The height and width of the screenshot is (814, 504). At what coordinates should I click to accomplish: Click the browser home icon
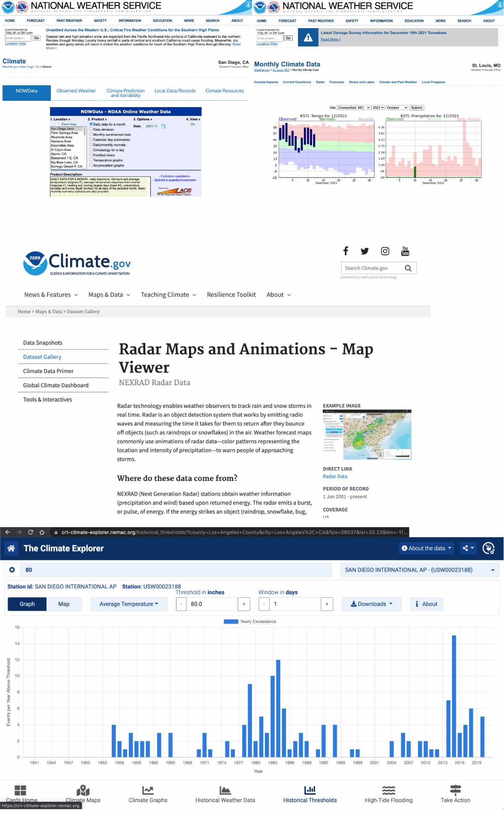coord(42,532)
